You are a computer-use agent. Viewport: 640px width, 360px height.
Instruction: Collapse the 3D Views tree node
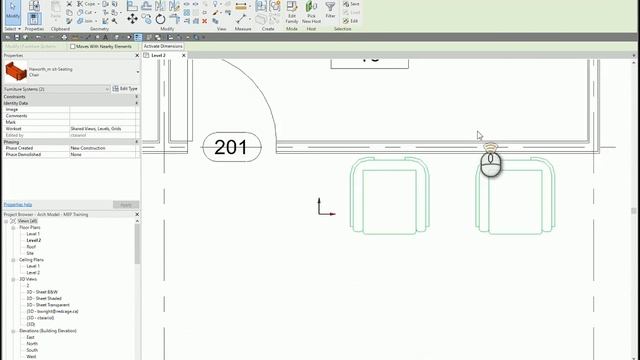[x=13, y=279]
